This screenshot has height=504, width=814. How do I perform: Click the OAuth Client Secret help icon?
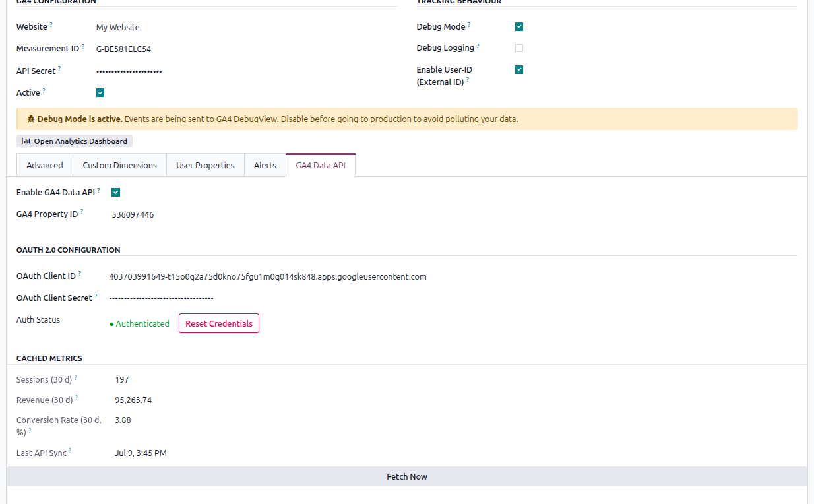[96, 296]
